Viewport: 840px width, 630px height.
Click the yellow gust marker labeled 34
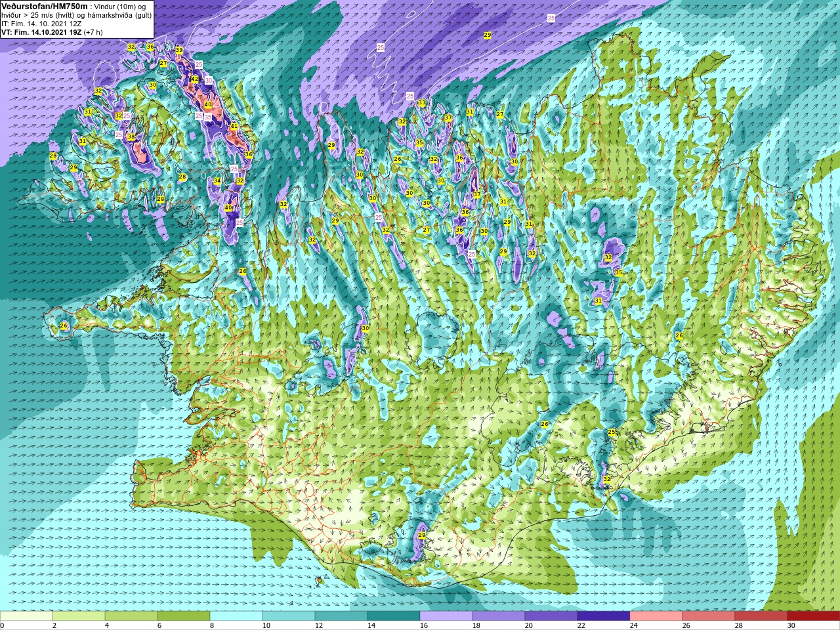coord(217,181)
